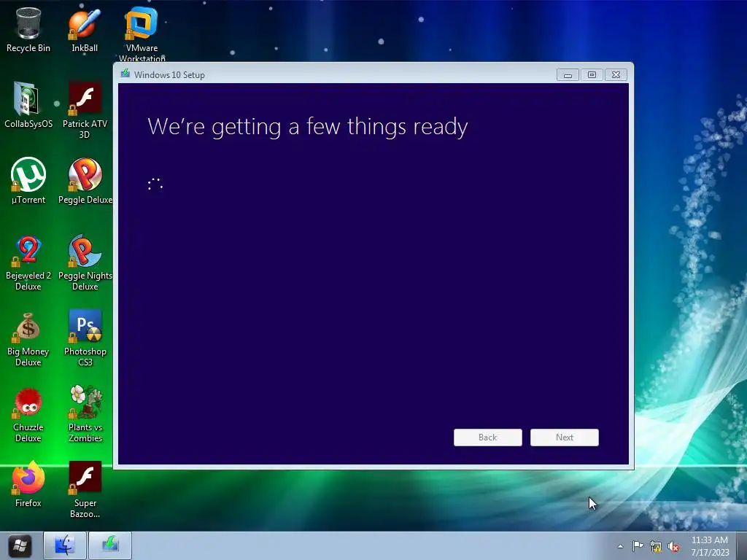Image resolution: width=747 pixels, height=560 pixels.
Task: Select the CollabSysOS desktop icon
Action: [28, 105]
